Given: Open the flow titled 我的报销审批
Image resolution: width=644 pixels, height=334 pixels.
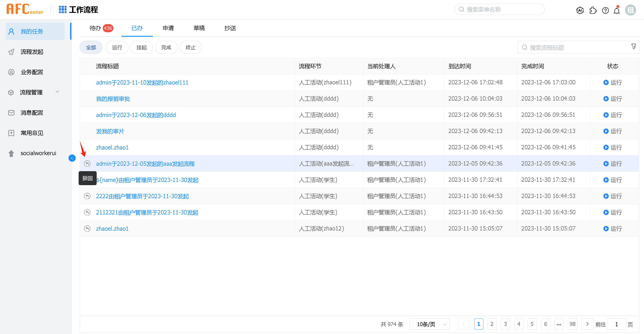Looking at the screenshot, I should (113, 98).
